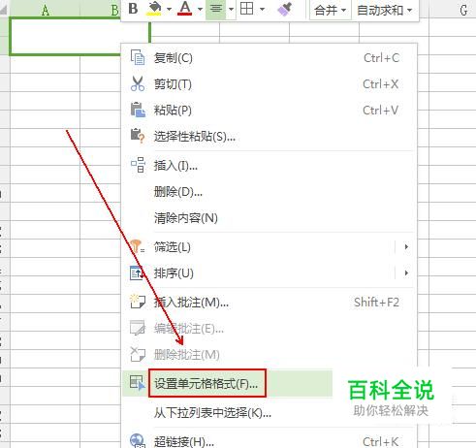Image resolution: width=476 pixels, height=448 pixels.
Task: Open fill color dropdown arrow
Action: point(169,9)
